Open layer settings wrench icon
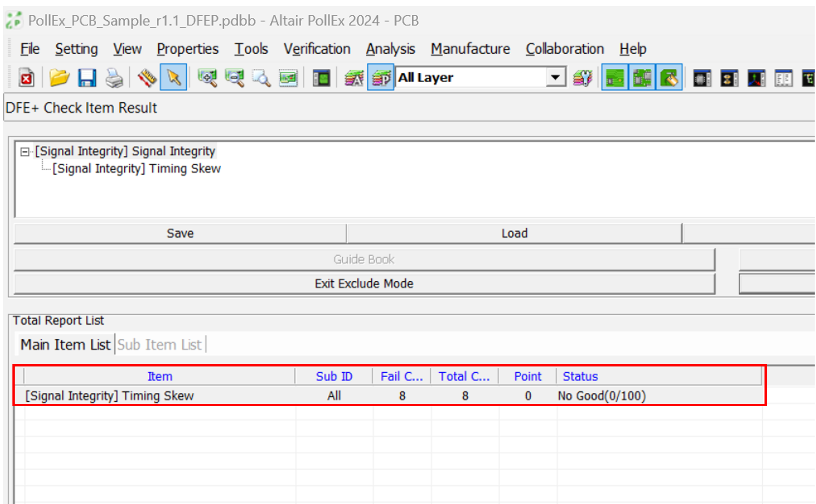Image resolution: width=816 pixels, height=504 pixels. (583, 78)
